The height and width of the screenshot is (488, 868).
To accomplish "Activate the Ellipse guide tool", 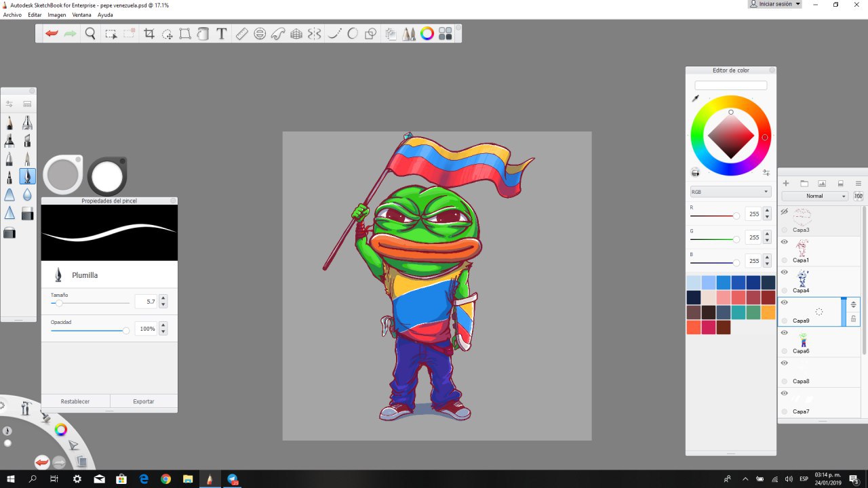I will pyautogui.click(x=260, y=33).
